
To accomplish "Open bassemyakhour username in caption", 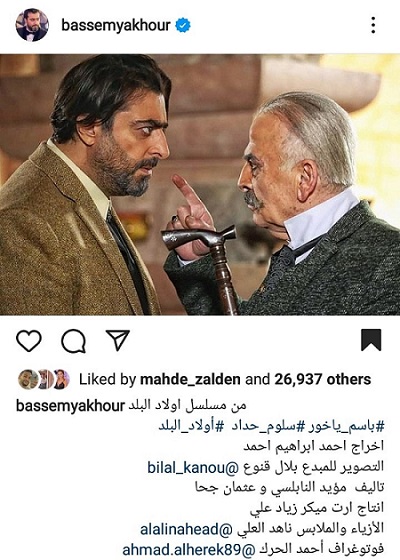I will tap(70, 406).
